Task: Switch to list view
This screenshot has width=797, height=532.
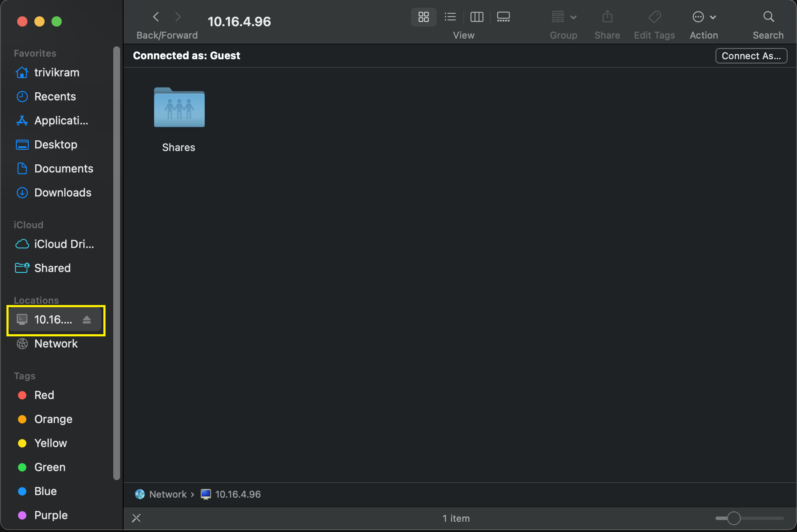Action: 450,17
